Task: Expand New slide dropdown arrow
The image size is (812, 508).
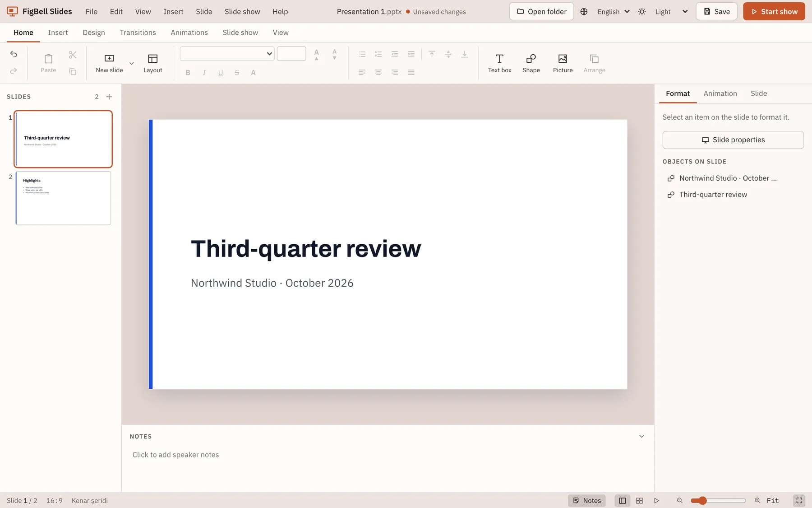Action: coord(132,63)
